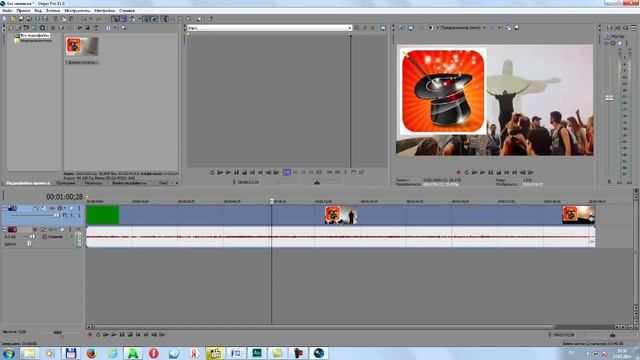Image resolution: width=640 pixels, height=360 pixels.
Task: Open the Файл menu
Action: click(7, 11)
